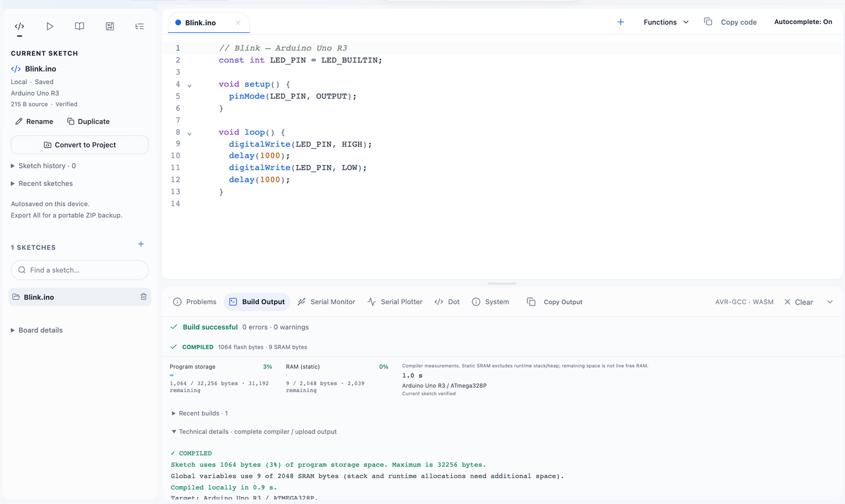Clear the build output
This screenshot has width=845, height=504.
pos(798,302)
